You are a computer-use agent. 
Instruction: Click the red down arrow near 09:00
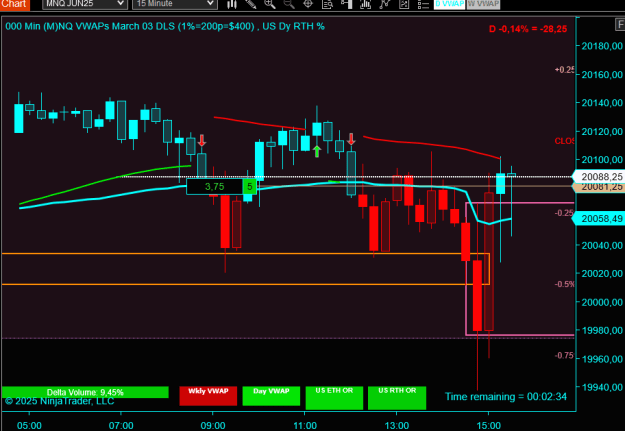point(202,140)
